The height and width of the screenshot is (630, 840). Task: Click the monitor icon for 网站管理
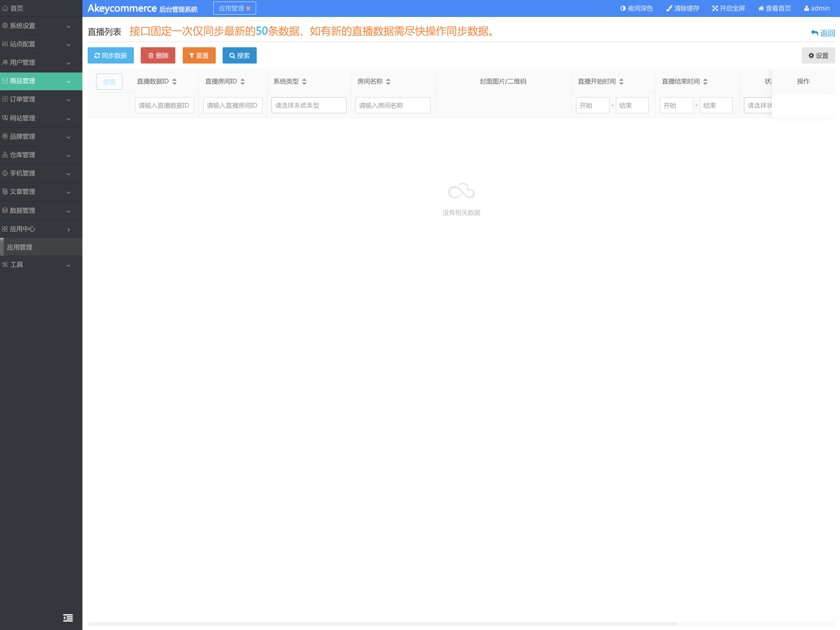point(5,118)
